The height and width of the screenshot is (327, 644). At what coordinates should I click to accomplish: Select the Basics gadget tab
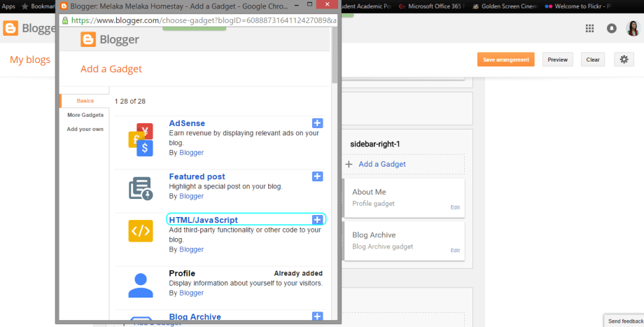(85, 101)
